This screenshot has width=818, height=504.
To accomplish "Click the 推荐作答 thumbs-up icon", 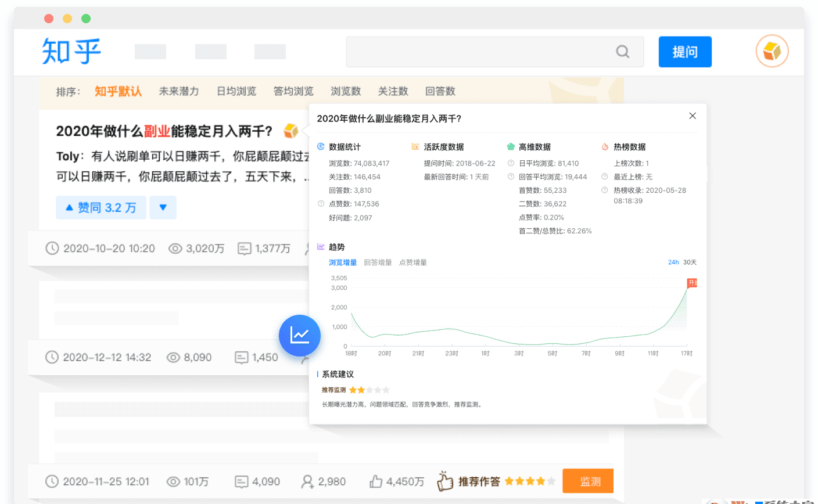I will tap(445, 481).
